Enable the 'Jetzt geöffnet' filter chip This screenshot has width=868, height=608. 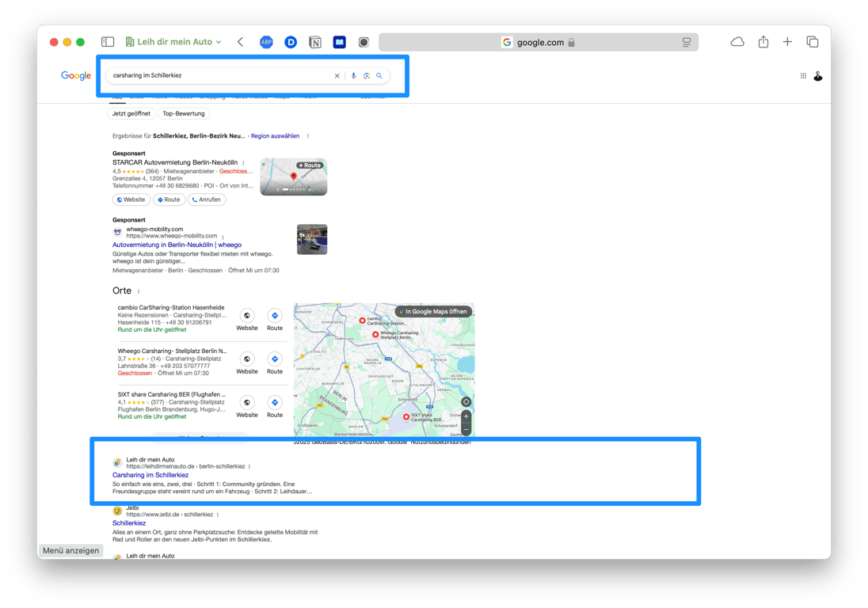(131, 114)
